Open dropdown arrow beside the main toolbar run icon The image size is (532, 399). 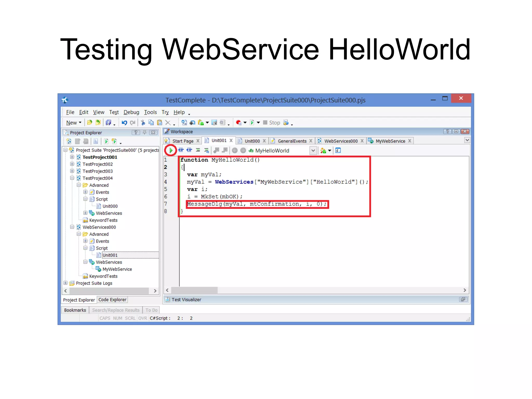point(258,122)
